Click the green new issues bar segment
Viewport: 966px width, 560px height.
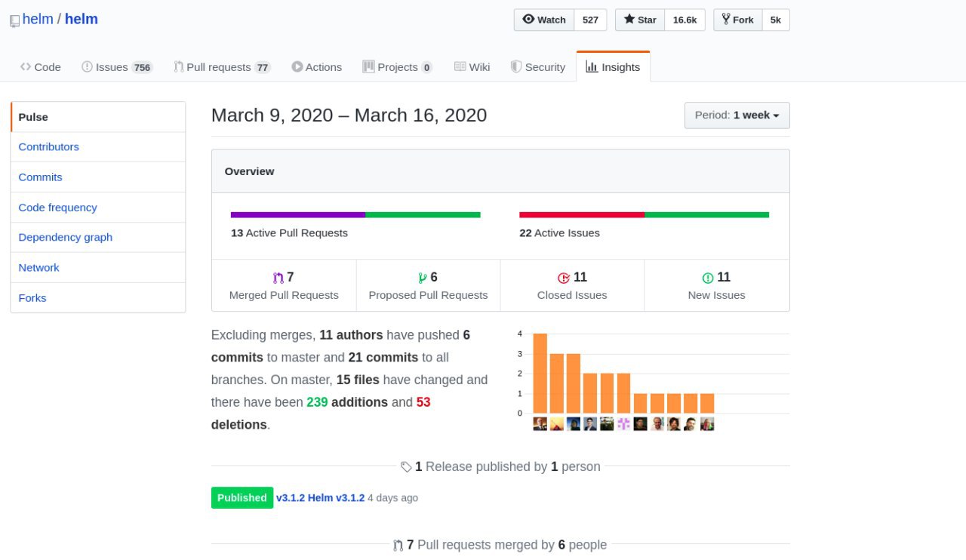click(x=706, y=215)
